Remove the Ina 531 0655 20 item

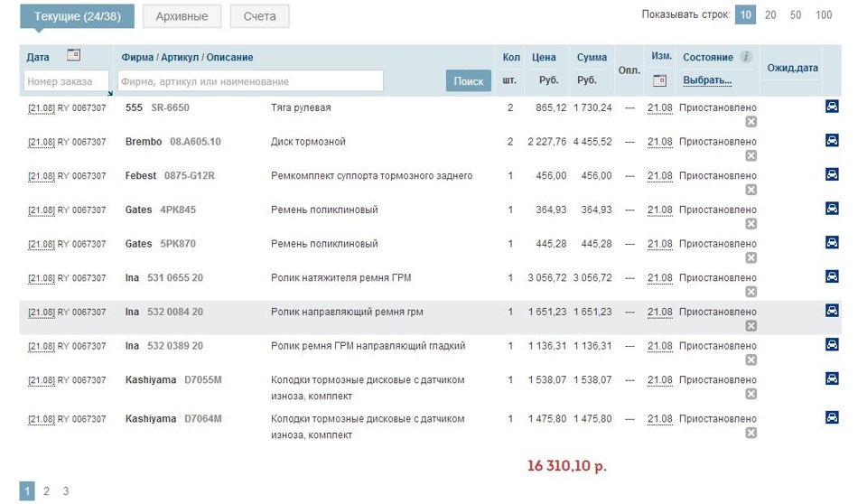pyautogui.click(x=750, y=292)
